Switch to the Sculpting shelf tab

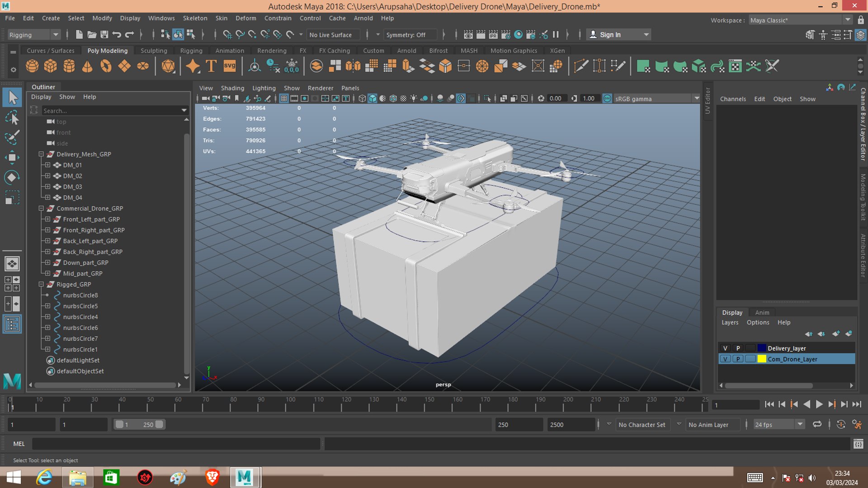154,51
